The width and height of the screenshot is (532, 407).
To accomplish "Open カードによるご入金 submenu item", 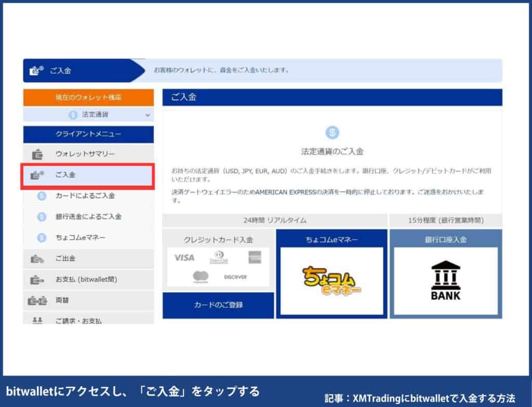I will pyautogui.click(x=88, y=196).
